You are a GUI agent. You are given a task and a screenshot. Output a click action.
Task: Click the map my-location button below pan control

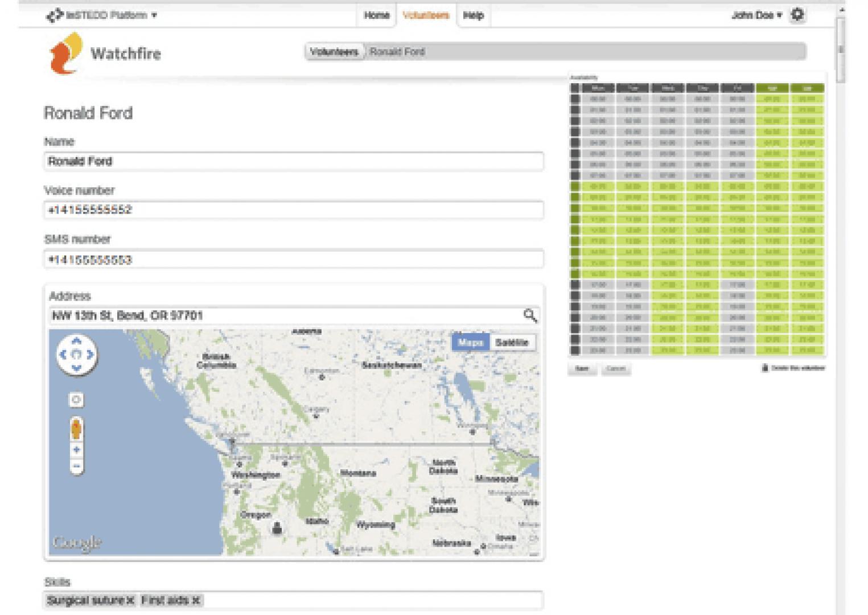click(x=76, y=400)
